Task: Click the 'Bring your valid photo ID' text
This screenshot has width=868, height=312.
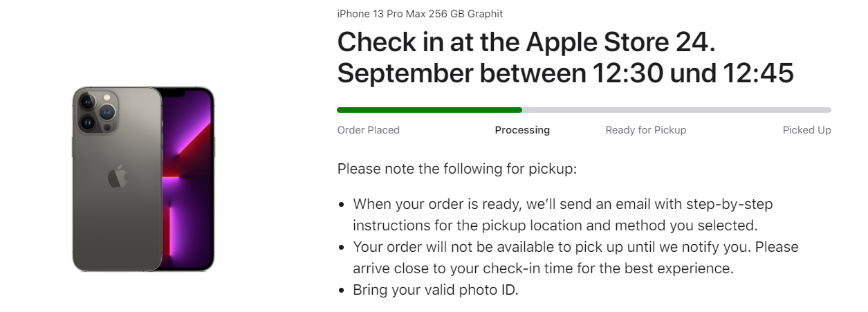Action: tap(435, 290)
